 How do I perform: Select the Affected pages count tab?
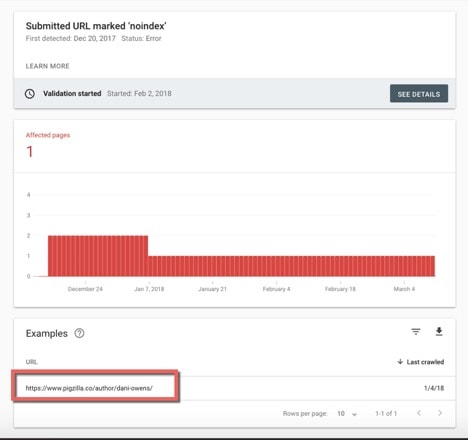[x=48, y=145]
